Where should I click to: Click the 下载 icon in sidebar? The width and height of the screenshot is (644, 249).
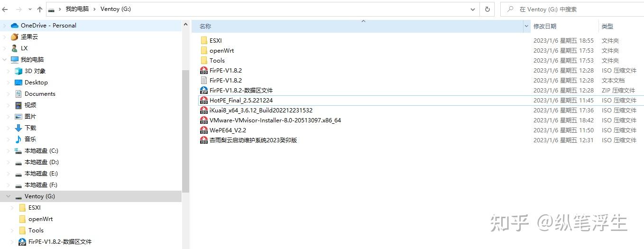18,128
